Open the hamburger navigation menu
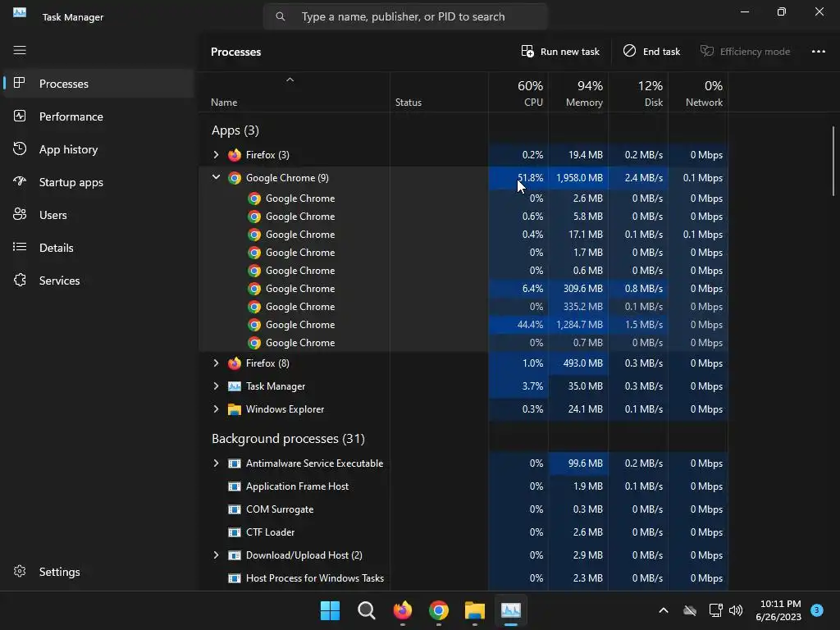 click(x=20, y=50)
